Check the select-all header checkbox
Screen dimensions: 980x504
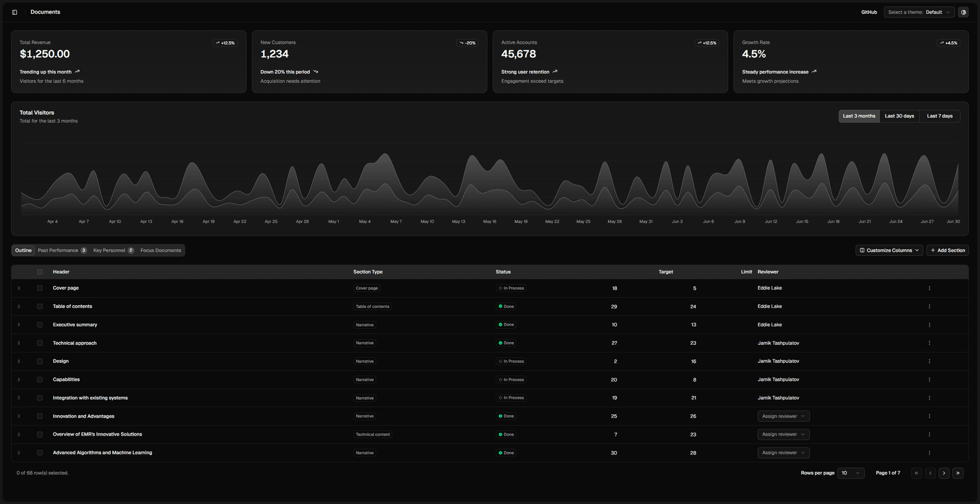(x=40, y=272)
